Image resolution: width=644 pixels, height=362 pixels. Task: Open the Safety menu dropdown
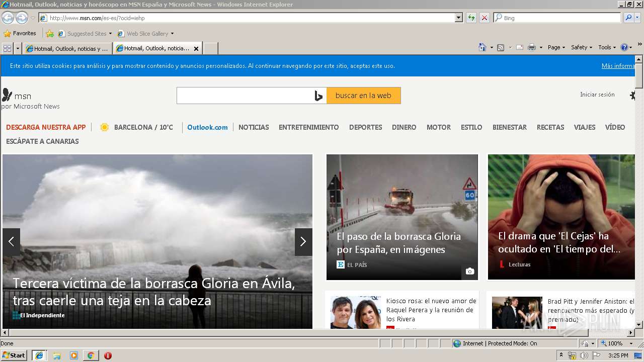tap(582, 47)
